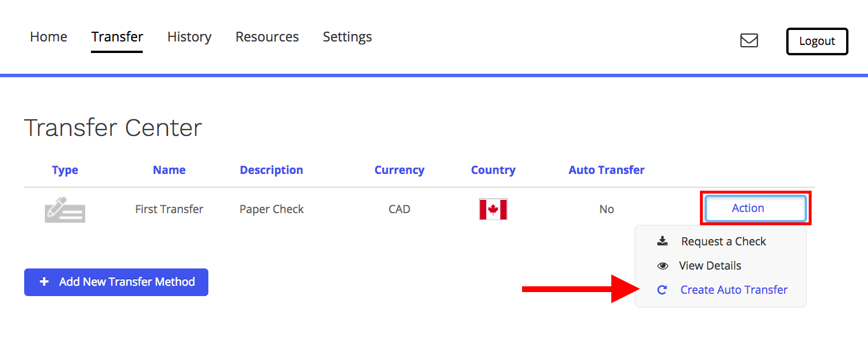
Task: Go to the Home tab
Action: coord(48,37)
